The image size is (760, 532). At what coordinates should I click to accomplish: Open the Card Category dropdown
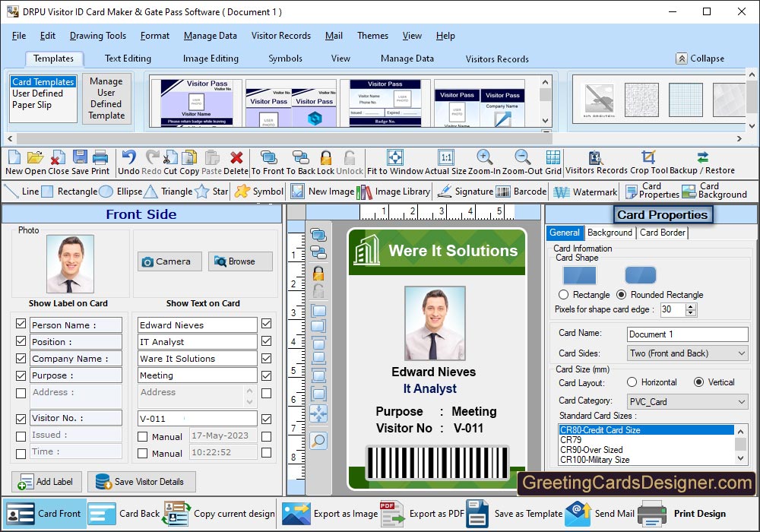click(687, 402)
